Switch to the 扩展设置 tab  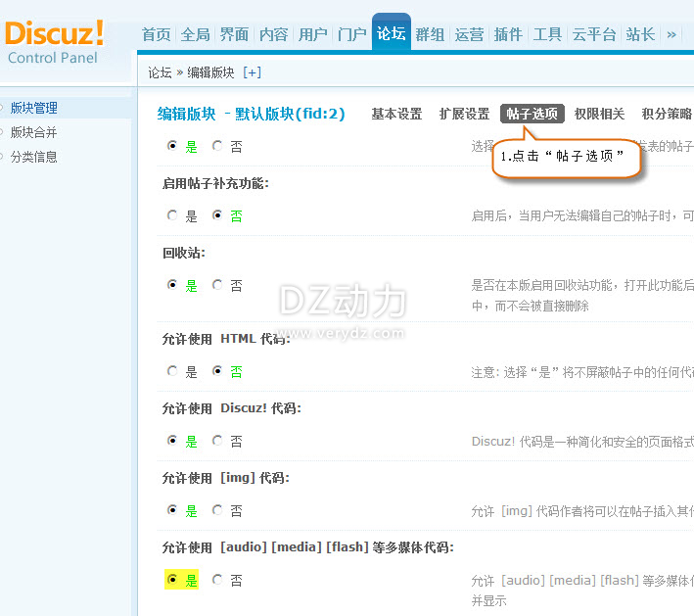464,114
